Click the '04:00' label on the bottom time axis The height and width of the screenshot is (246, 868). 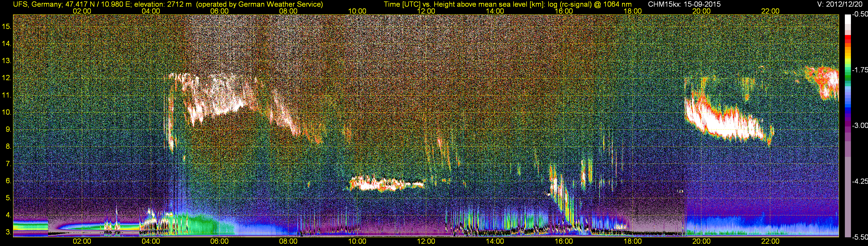coord(151,241)
